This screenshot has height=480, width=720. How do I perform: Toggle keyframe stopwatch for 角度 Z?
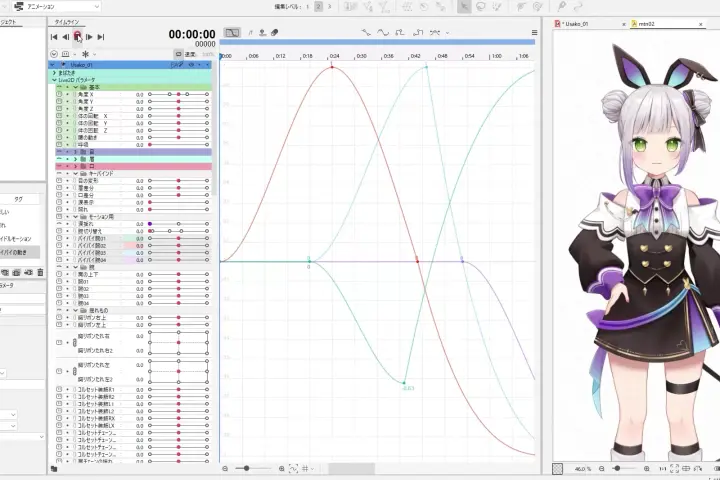tap(59, 109)
